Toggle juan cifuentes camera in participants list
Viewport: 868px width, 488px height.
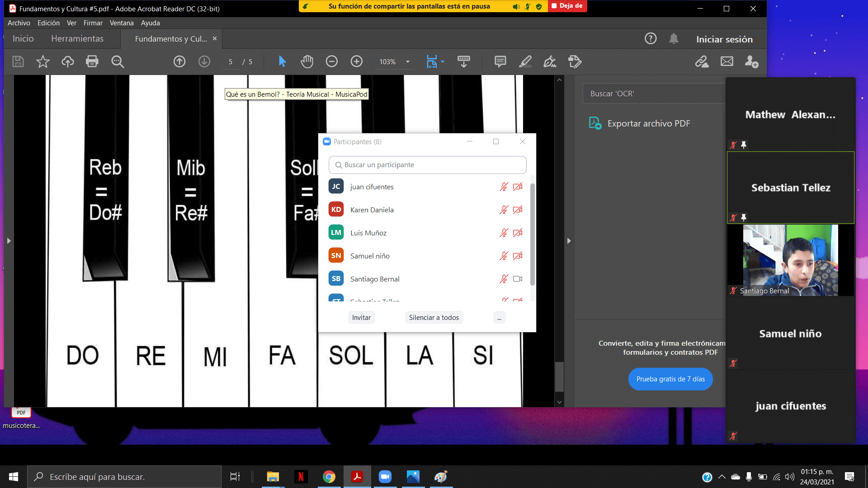click(518, 187)
